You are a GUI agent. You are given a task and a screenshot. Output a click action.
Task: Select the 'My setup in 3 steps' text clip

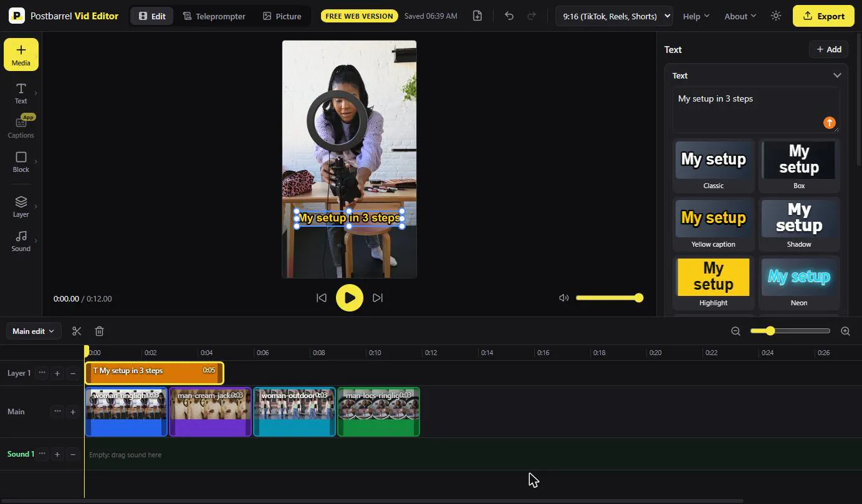(x=154, y=373)
